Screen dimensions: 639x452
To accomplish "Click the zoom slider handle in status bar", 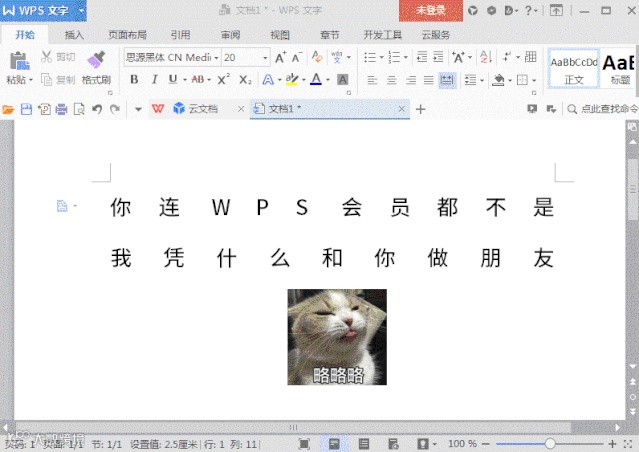I will click(x=550, y=443).
